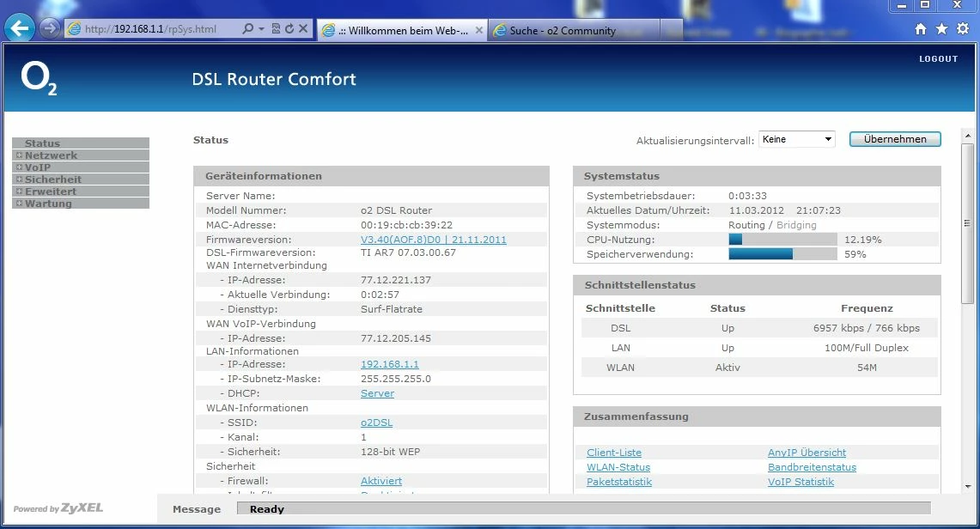Screen dimensions: 980x529
Task: Open the VoIP Statistik link
Action: pyautogui.click(x=800, y=482)
